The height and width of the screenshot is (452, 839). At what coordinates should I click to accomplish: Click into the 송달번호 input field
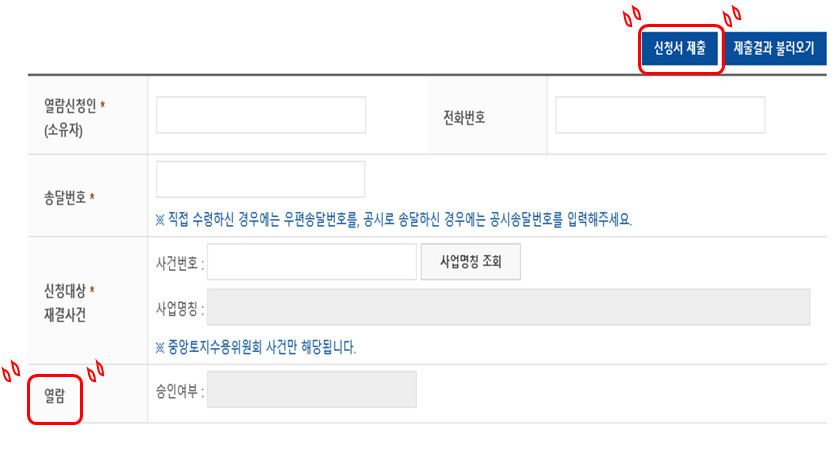point(261,179)
